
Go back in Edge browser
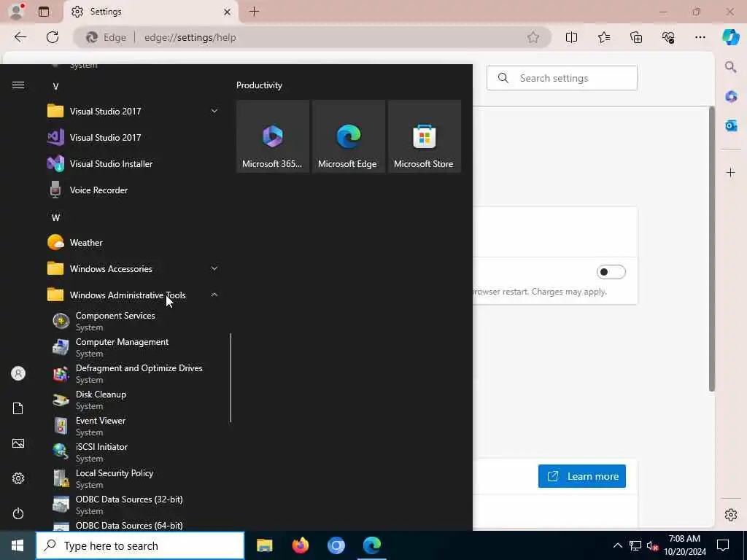coord(20,37)
